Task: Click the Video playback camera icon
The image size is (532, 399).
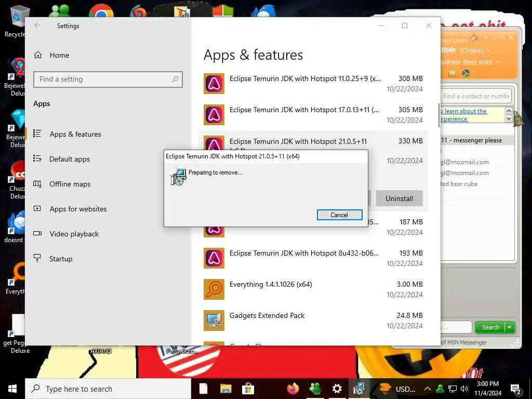Action: coord(37,233)
